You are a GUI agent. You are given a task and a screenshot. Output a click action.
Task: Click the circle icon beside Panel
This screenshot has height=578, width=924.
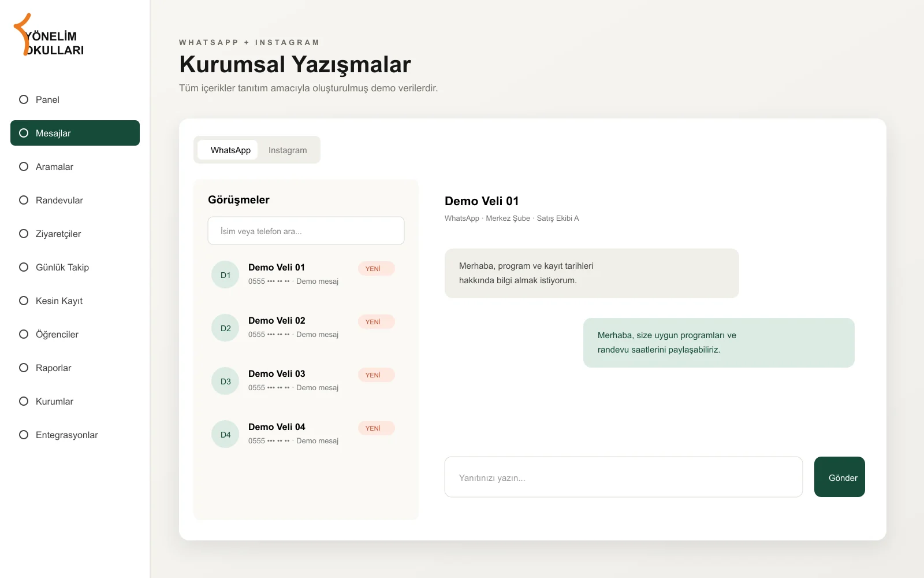coord(24,99)
